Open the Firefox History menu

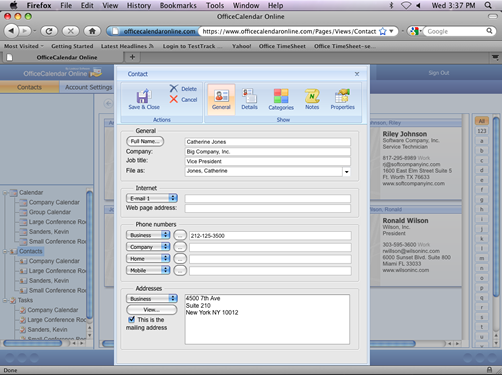[139, 5]
